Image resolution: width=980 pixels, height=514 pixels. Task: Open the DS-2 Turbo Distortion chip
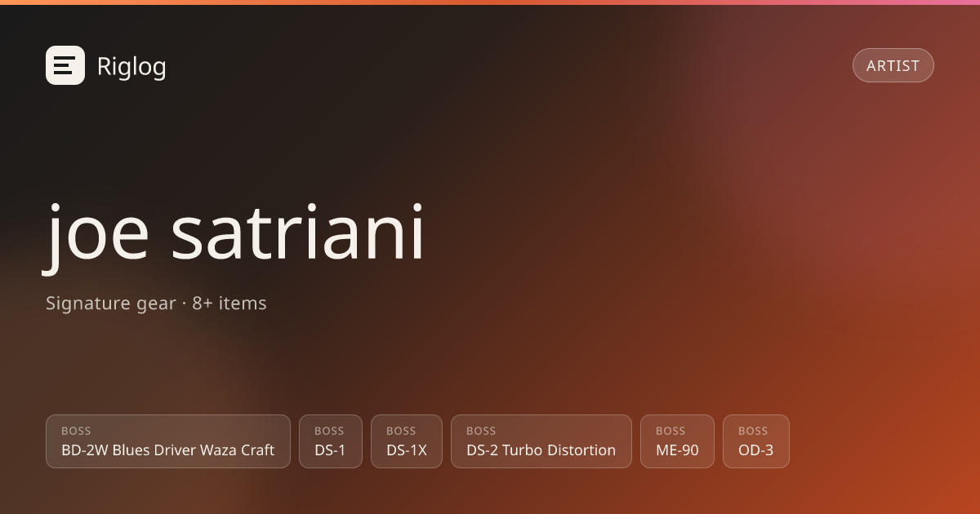click(x=541, y=441)
